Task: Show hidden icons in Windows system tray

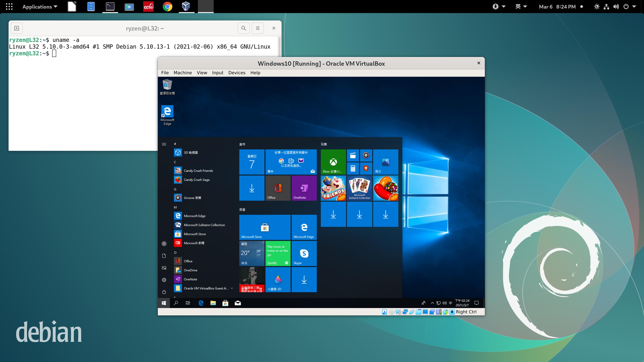Action: 432,303
